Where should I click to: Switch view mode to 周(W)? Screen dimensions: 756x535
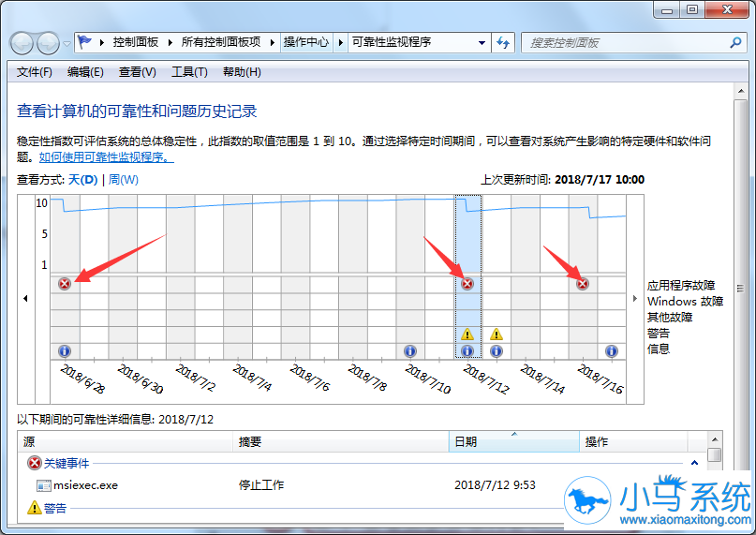tap(124, 180)
